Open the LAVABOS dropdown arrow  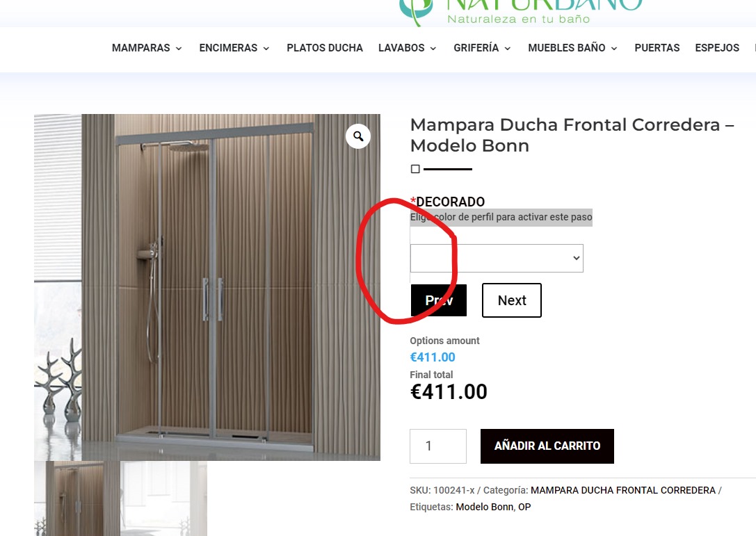point(433,48)
